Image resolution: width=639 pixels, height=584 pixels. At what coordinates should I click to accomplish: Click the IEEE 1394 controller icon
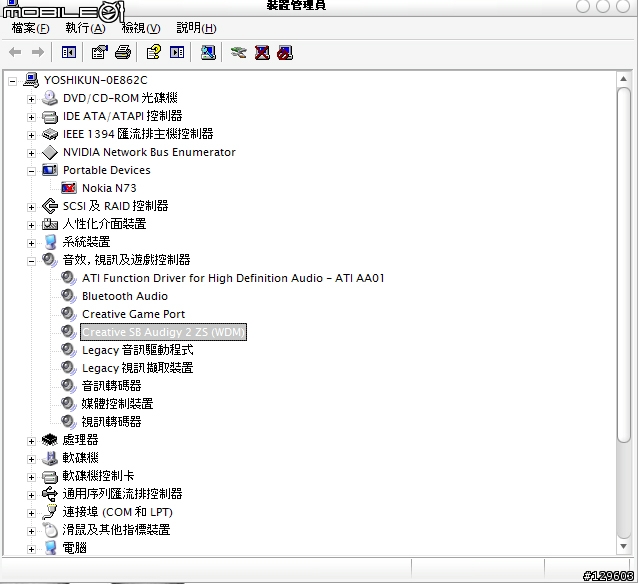[50, 134]
